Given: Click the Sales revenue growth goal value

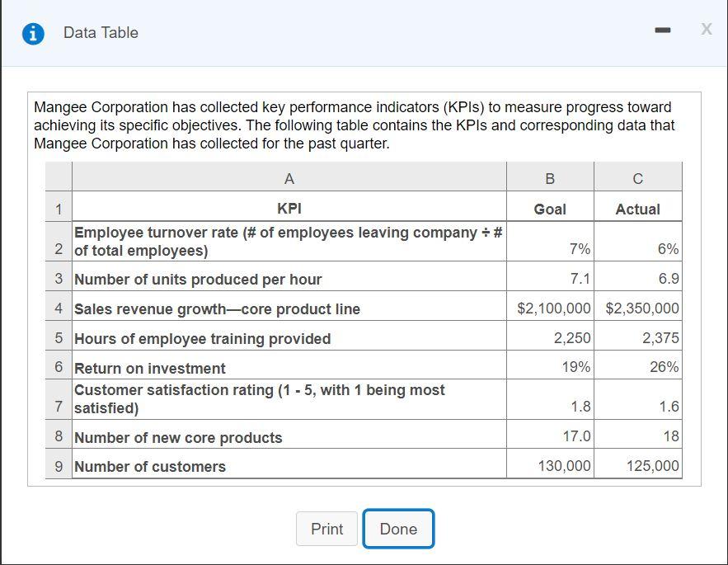Looking at the screenshot, I should point(550,307).
